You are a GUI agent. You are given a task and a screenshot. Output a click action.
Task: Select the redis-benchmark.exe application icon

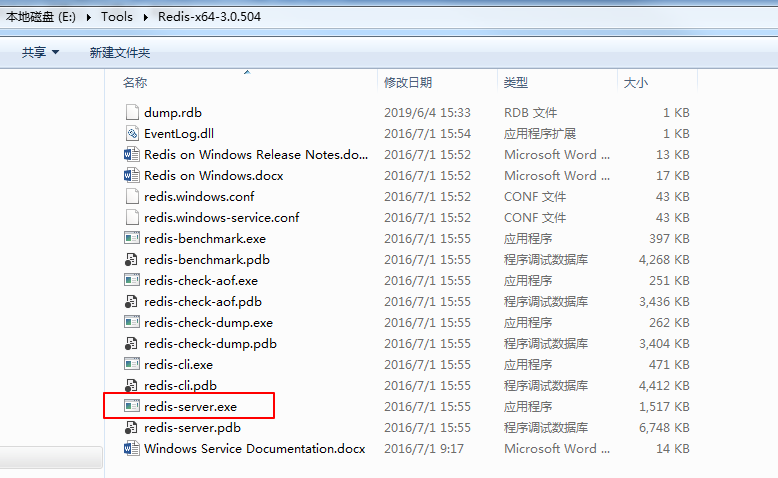(131, 238)
